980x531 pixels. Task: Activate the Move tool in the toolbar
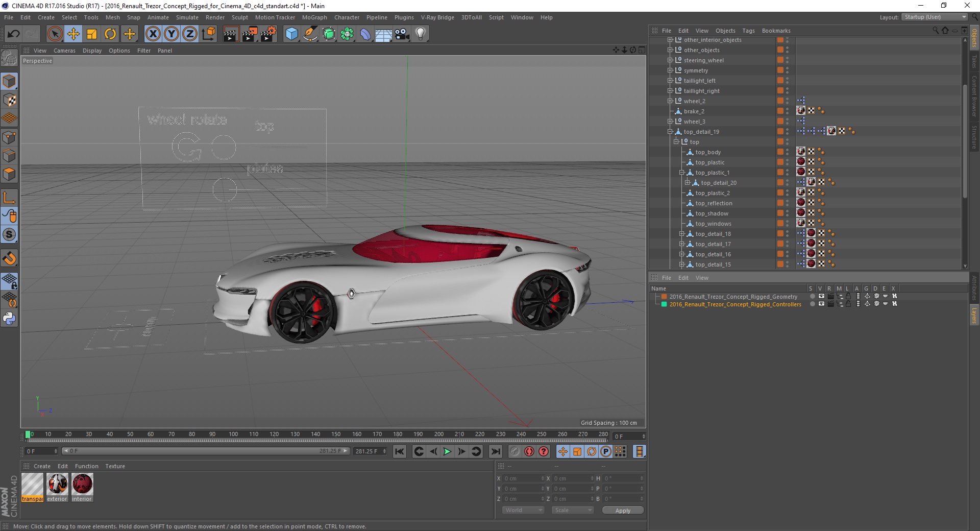(73, 34)
